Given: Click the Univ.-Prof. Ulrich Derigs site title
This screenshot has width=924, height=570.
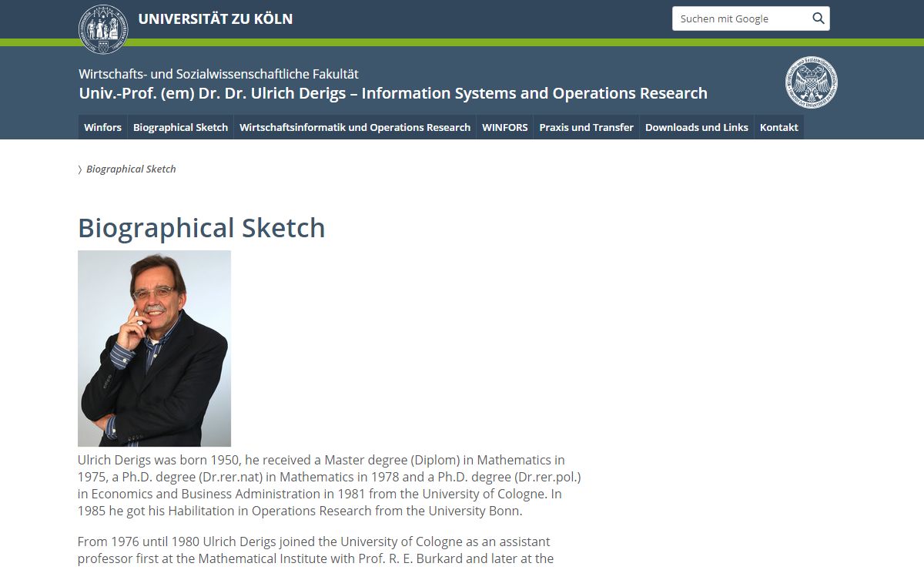Looking at the screenshot, I should click(393, 93).
